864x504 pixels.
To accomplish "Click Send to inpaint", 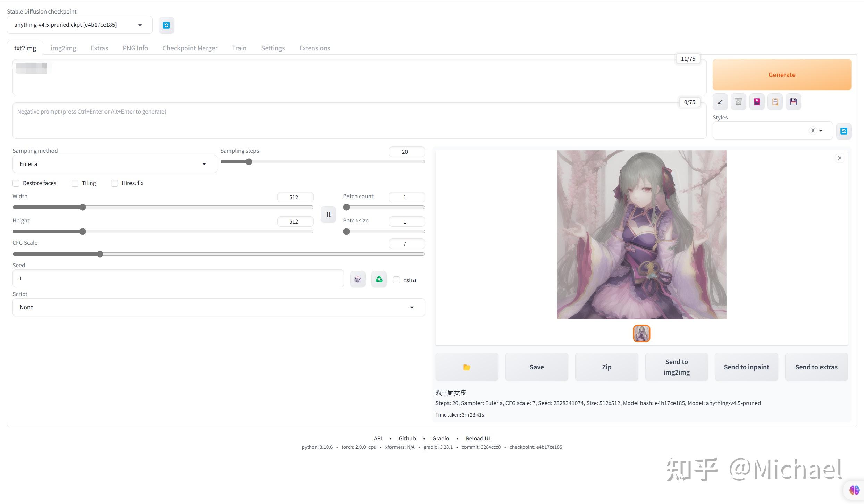I will coord(746,367).
